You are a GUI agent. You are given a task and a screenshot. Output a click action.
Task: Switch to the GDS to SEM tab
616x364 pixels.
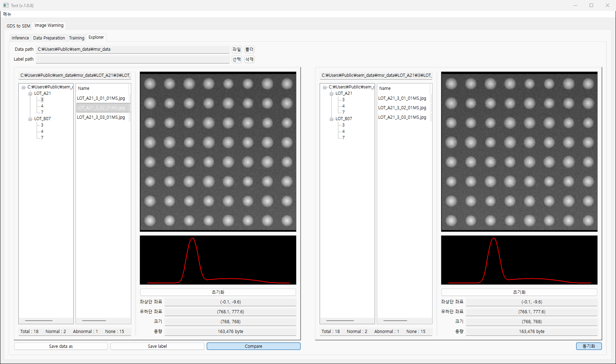click(18, 26)
